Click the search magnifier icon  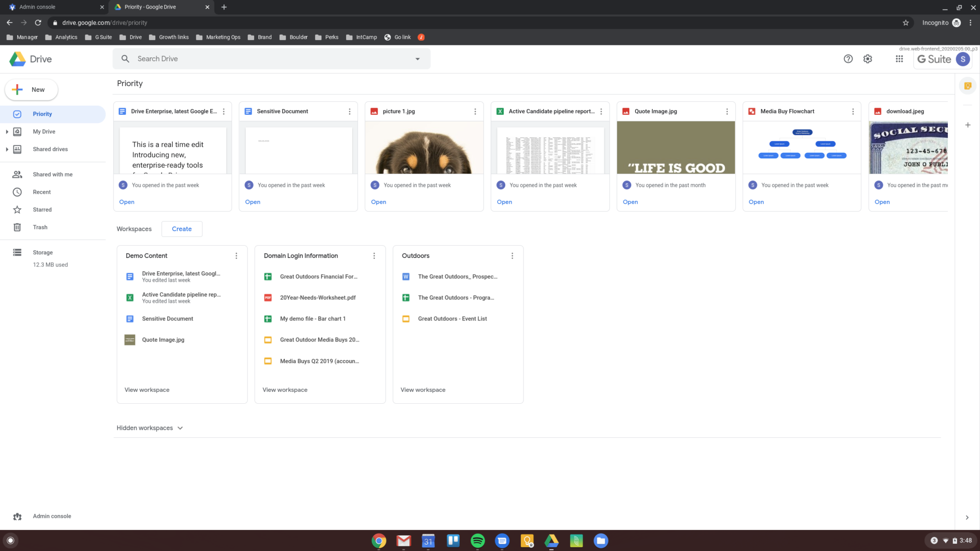click(x=125, y=59)
